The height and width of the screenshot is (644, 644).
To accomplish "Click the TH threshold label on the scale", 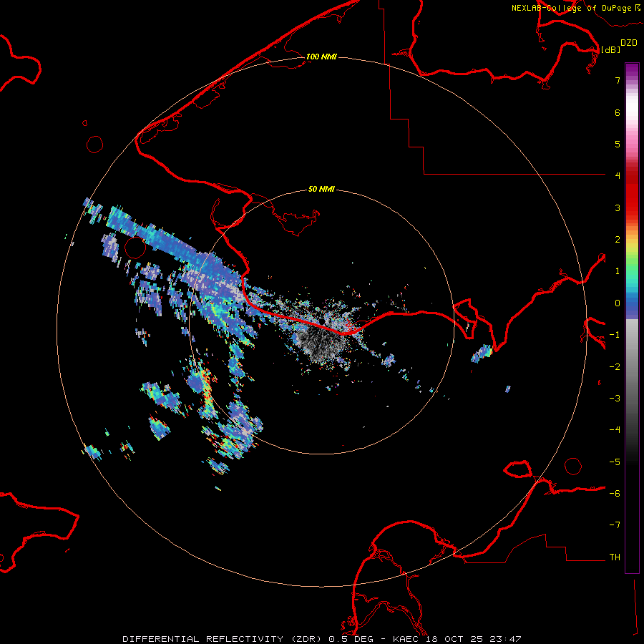I will click(615, 557).
